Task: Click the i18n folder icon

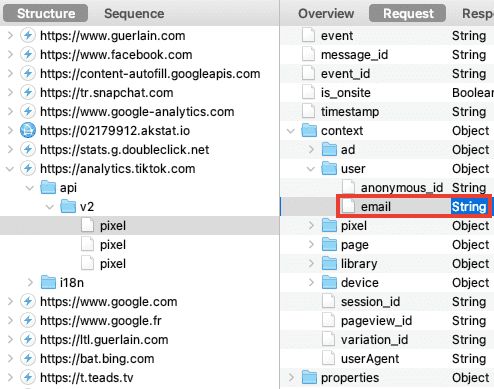Action: [48, 282]
